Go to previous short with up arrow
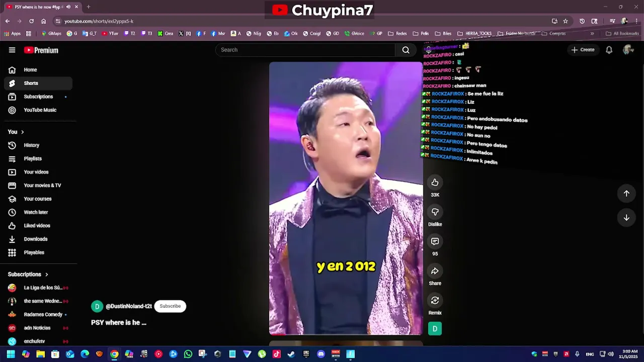 (x=626, y=194)
